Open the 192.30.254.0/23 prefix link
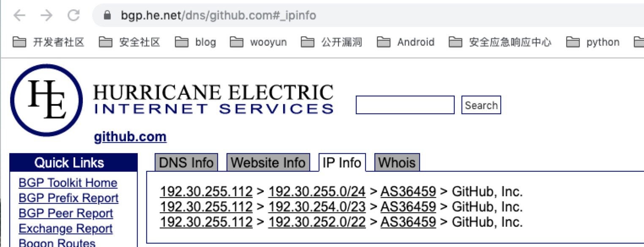 [x=317, y=206]
